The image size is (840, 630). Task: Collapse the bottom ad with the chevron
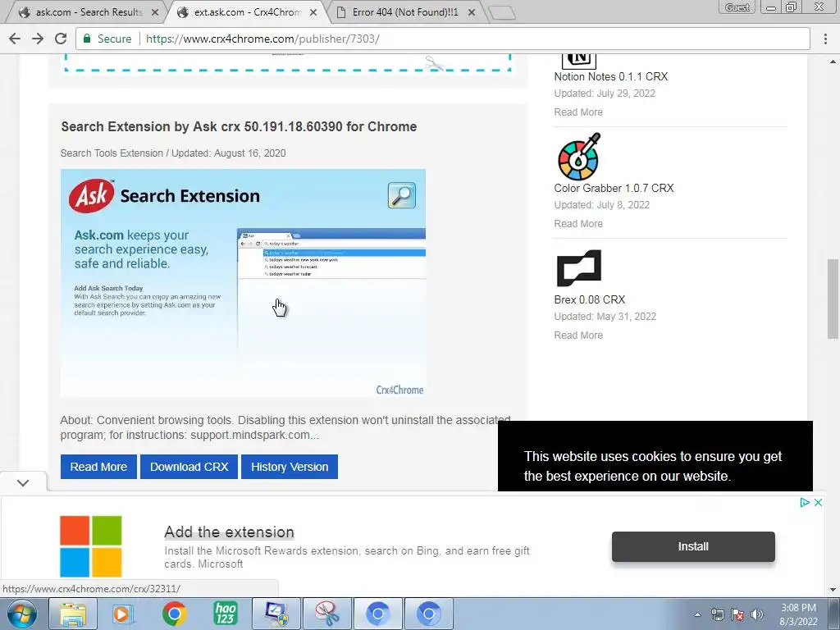pyautogui.click(x=22, y=482)
